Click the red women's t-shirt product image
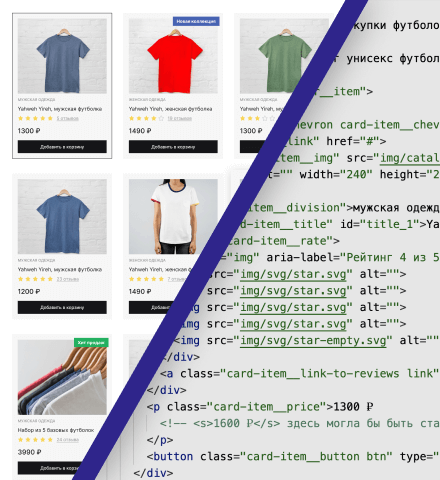The height and width of the screenshot is (480, 440). coord(173,56)
